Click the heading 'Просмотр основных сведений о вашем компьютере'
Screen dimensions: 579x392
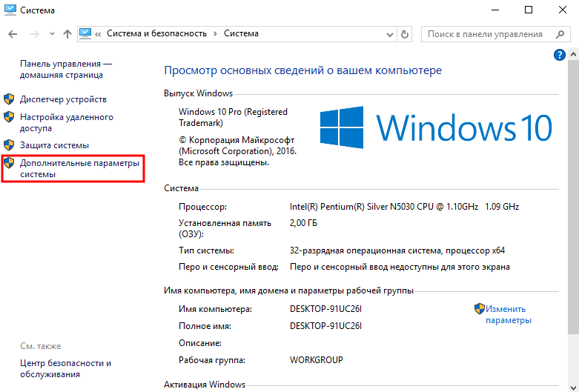tap(302, 70)
